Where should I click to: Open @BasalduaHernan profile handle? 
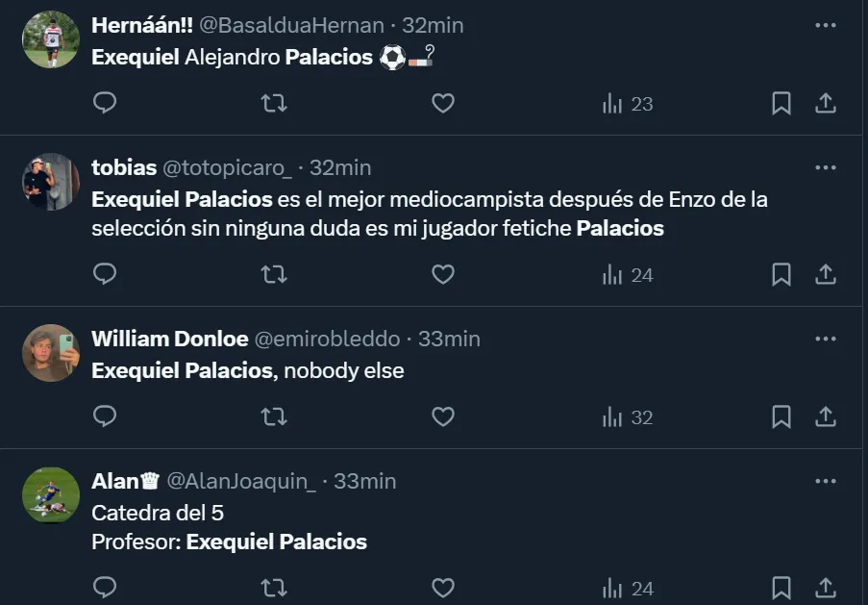(291, 26)
